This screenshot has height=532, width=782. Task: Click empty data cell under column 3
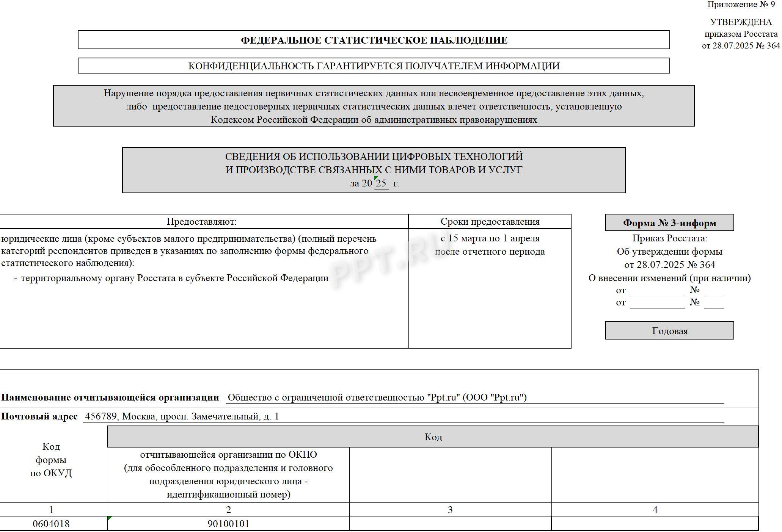[x=450, y=524]
